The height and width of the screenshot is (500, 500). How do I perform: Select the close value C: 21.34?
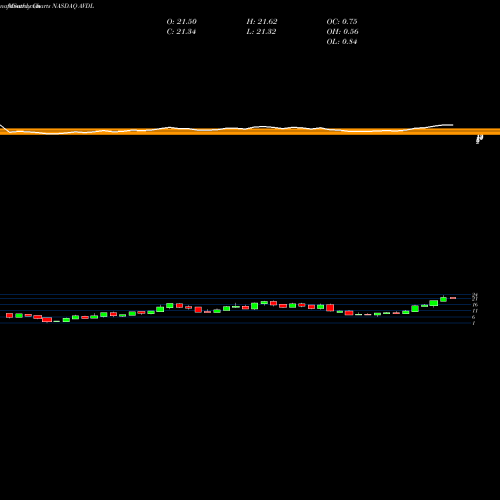point(181,31)
